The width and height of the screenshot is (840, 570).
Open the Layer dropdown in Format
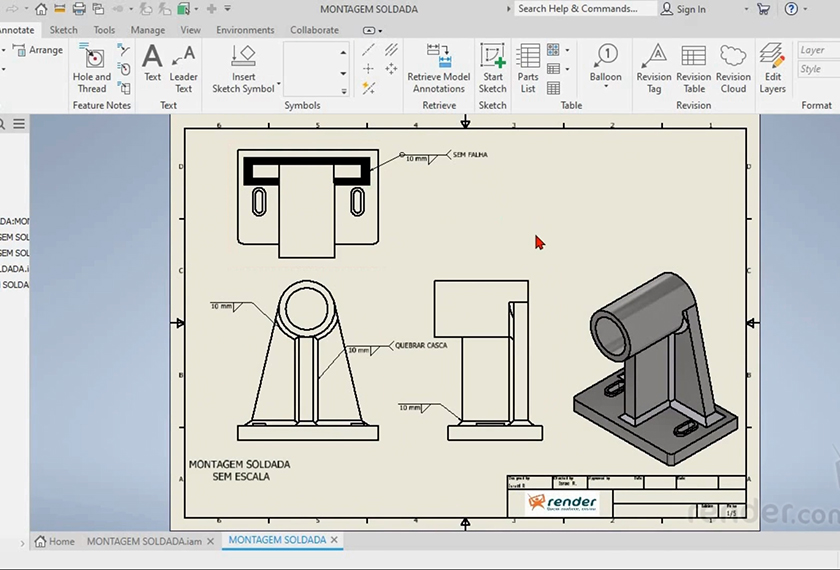[817, 50]
